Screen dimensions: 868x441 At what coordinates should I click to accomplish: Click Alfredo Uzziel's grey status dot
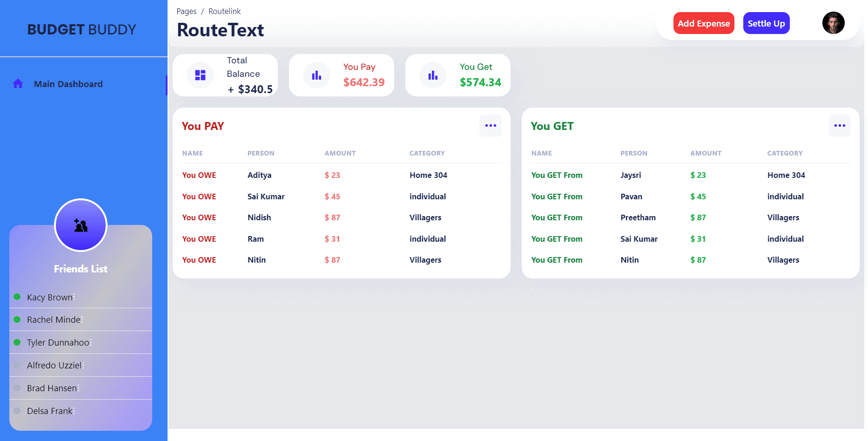tap(17, 365)
